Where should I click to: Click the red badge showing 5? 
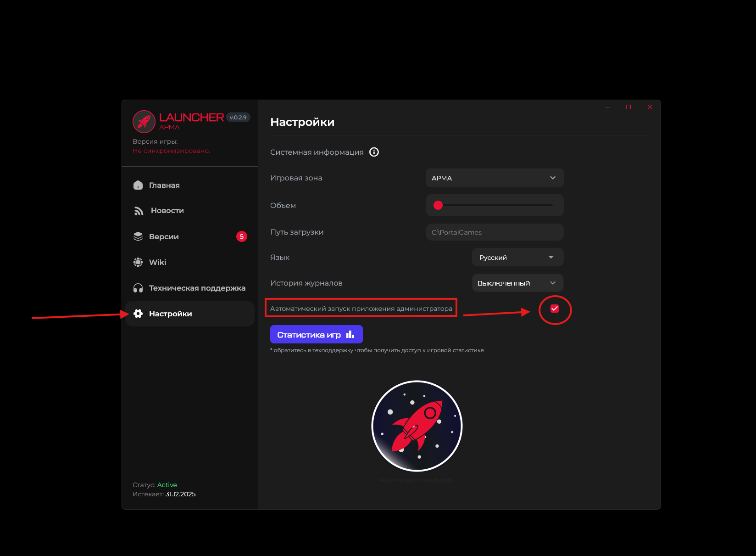241,236
